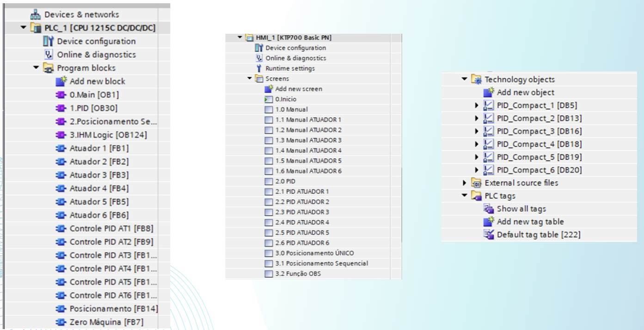
Task: Click the HMI_1 KTP700 Basic PN icon
Action: pyautogui.click(x=250, y=37)
